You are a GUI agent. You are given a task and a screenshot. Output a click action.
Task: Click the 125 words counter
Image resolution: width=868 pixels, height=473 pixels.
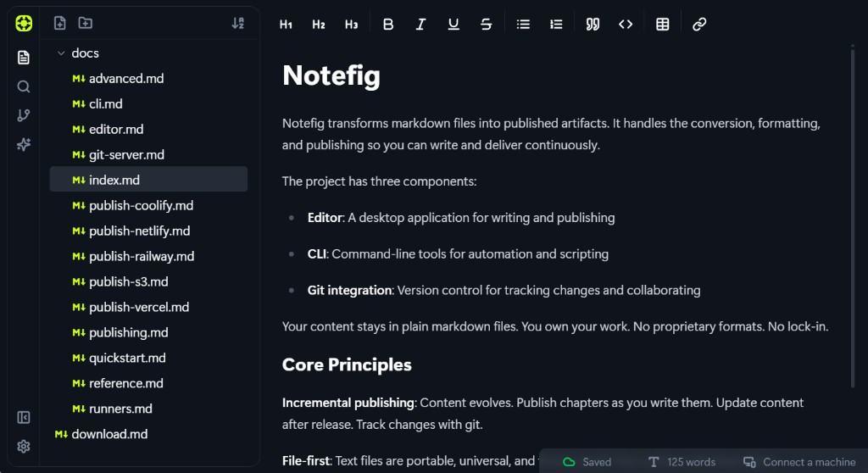click(x=682, y=462)
